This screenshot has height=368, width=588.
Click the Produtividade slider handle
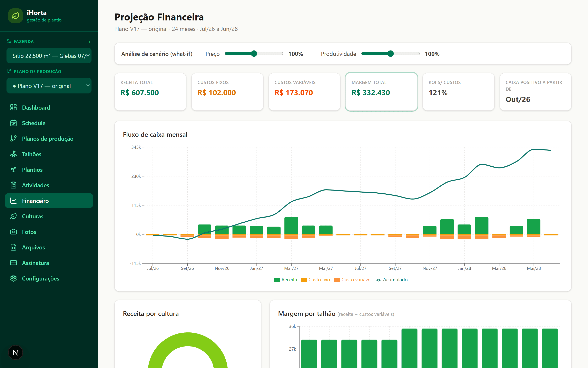(390, 54)
